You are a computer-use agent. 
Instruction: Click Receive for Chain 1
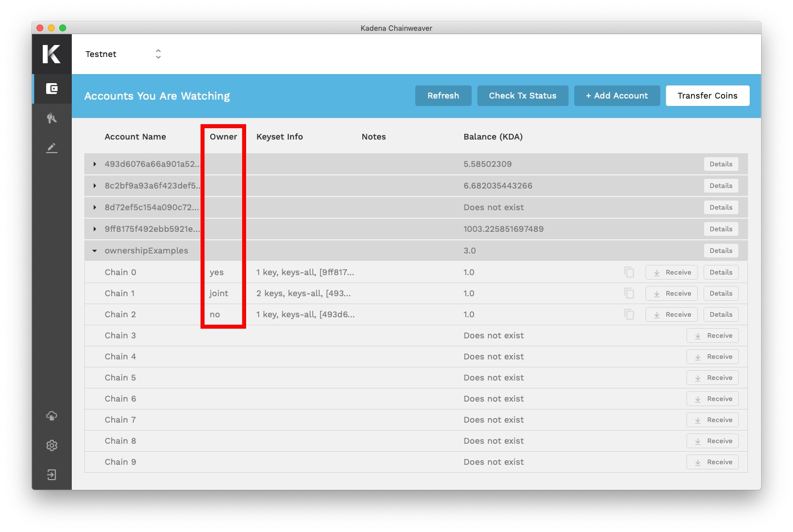click(x=672, y=293)
